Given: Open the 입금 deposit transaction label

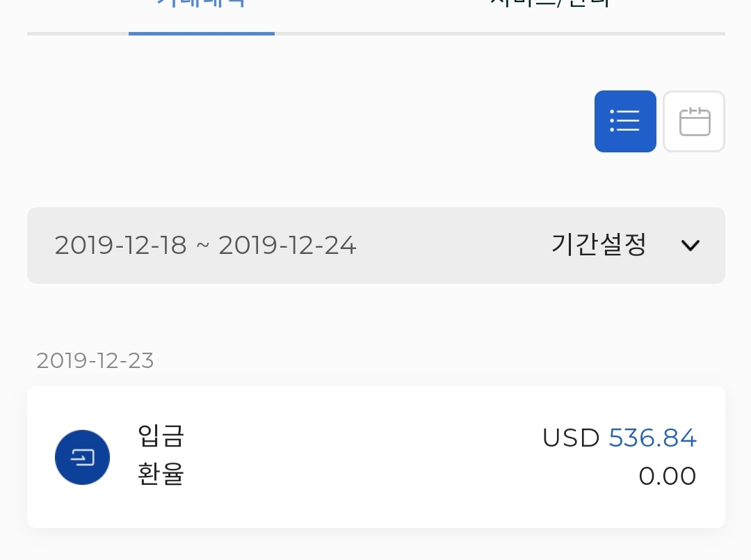Looking at the screenshot, I should coord(161,437).
